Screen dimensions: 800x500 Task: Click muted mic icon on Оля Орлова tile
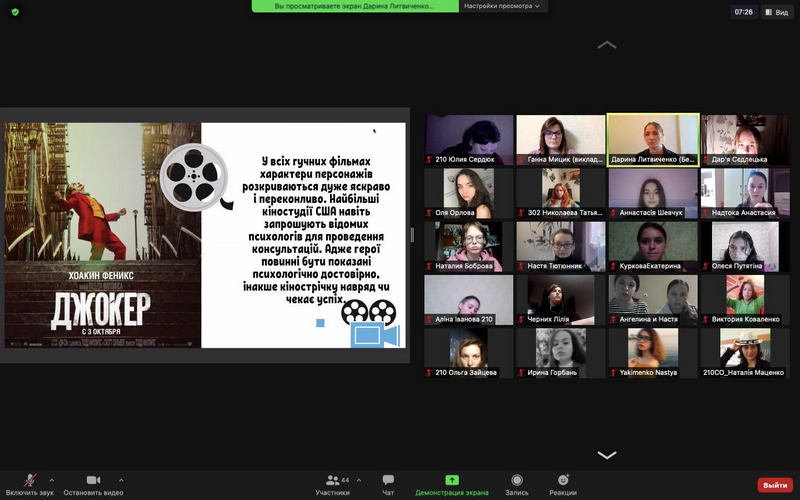point(429,213)
